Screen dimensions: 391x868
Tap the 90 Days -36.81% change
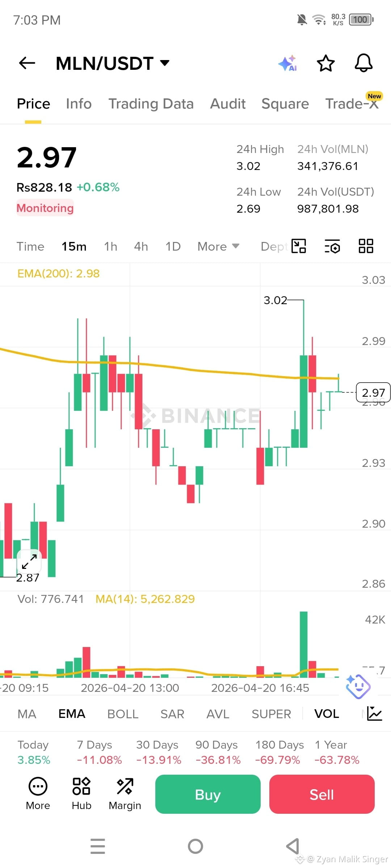(218, 752)
